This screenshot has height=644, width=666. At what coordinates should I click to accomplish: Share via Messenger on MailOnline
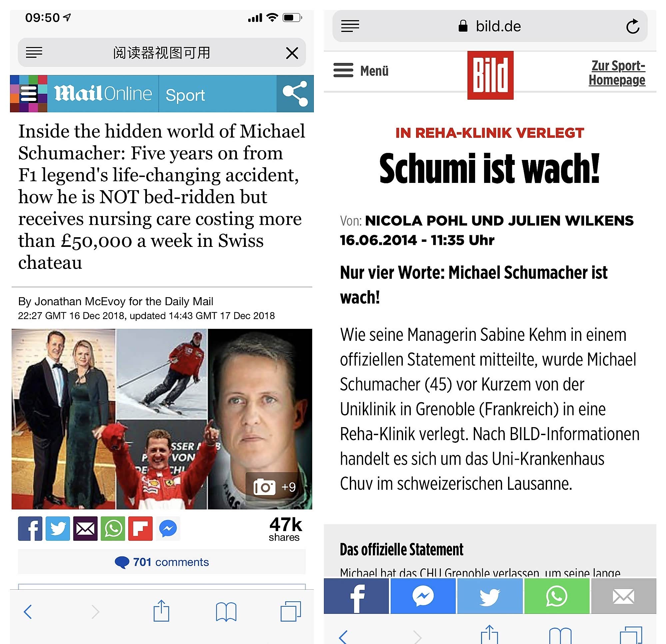(168, 528)
